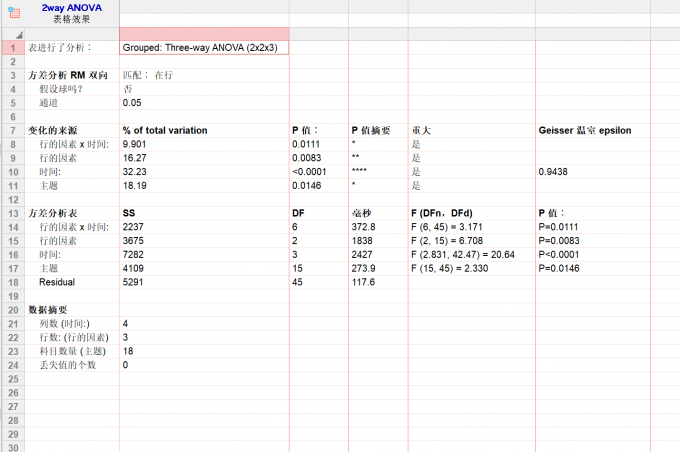
Task: Select the P value <0.0001 in row 10
Action: pyautogui.click(x=309, y=172)
